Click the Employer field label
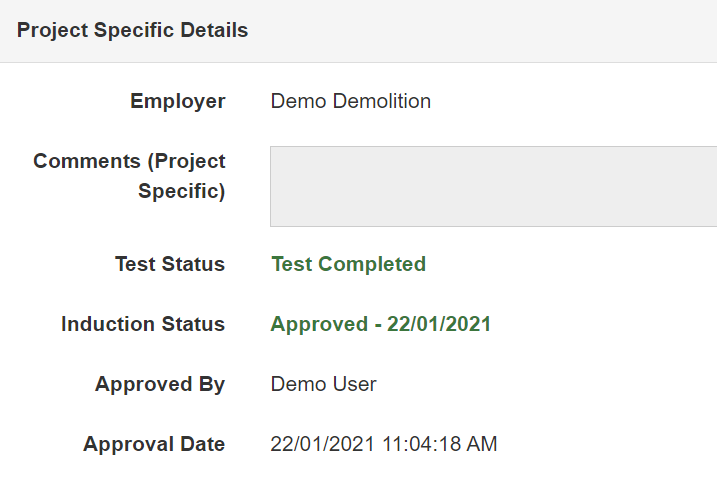This screenshot has width=717, height=504. 178,101
